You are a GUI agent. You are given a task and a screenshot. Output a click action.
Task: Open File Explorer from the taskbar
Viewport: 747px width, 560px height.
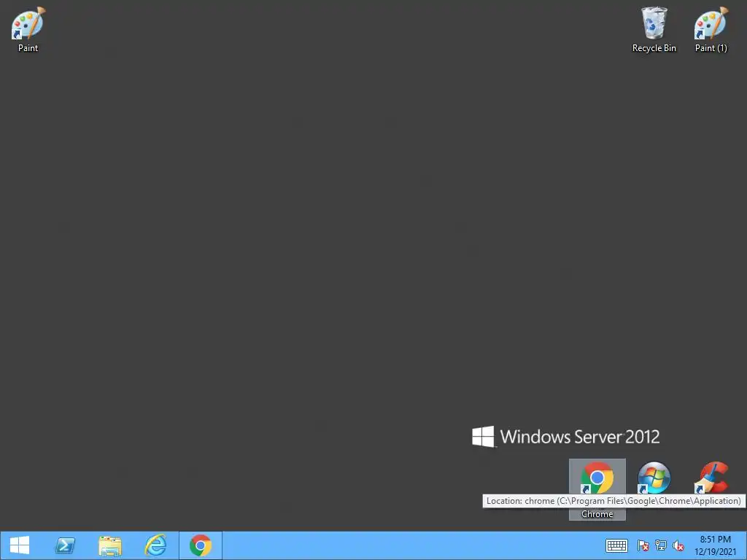(110, 545)
